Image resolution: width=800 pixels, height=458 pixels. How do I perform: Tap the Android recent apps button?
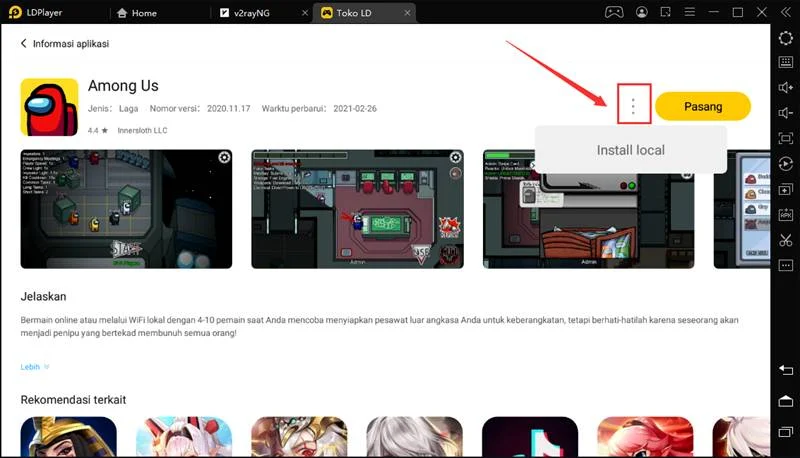786,432
